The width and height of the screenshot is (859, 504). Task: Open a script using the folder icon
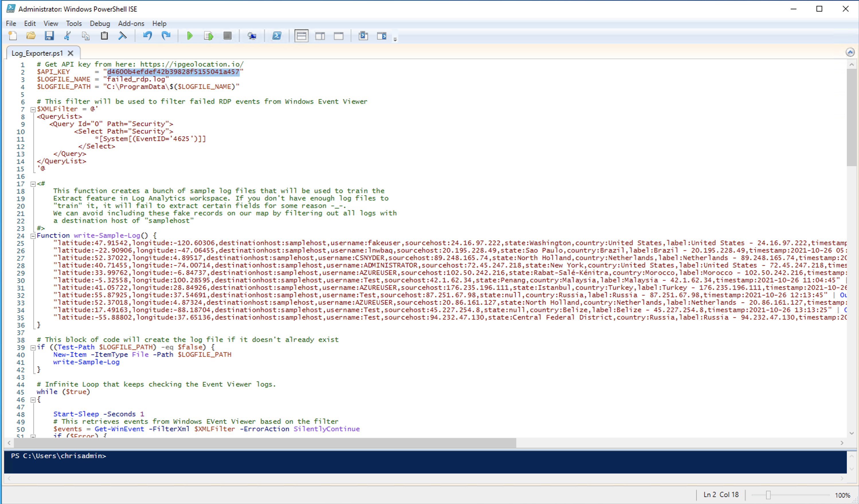[31, 36]
